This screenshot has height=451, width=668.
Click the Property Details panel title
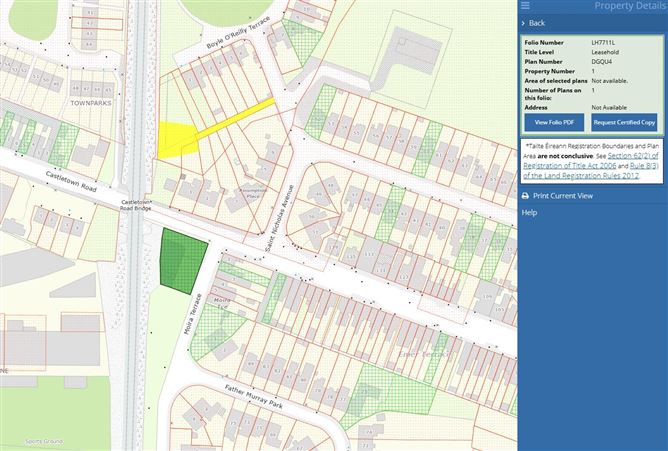628,6
